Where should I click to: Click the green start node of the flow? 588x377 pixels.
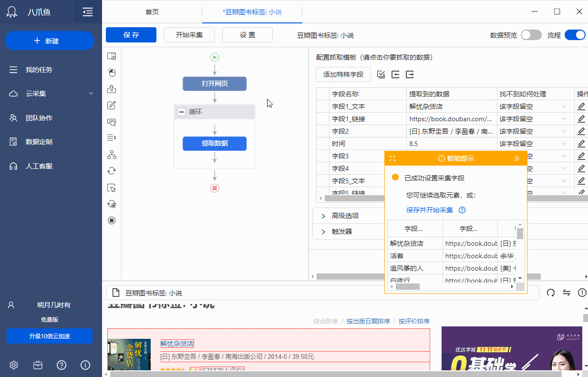click(x=215, y=57)
